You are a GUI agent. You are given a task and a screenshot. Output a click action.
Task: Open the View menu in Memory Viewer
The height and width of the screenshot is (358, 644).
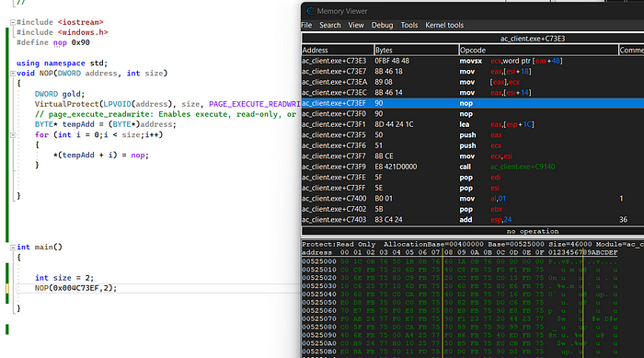356,25
